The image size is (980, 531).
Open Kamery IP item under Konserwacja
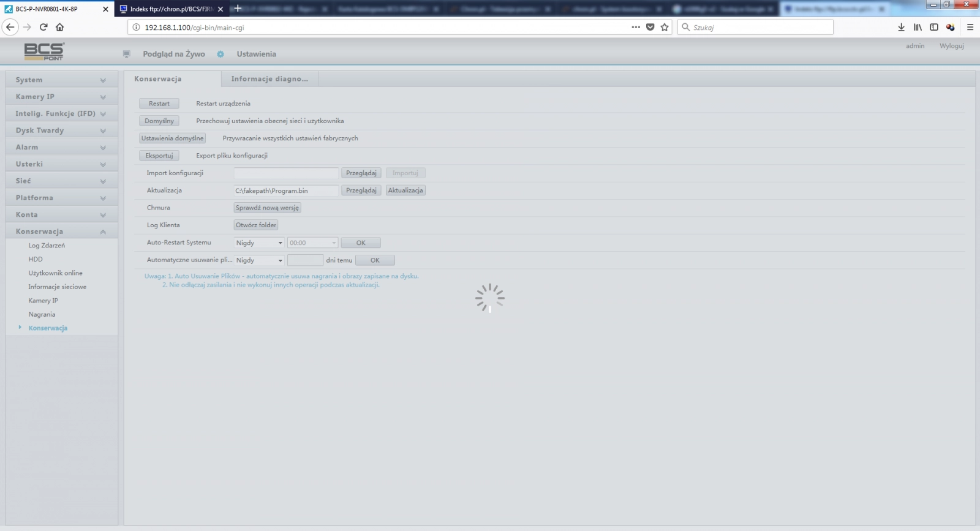tap(43, 301)
